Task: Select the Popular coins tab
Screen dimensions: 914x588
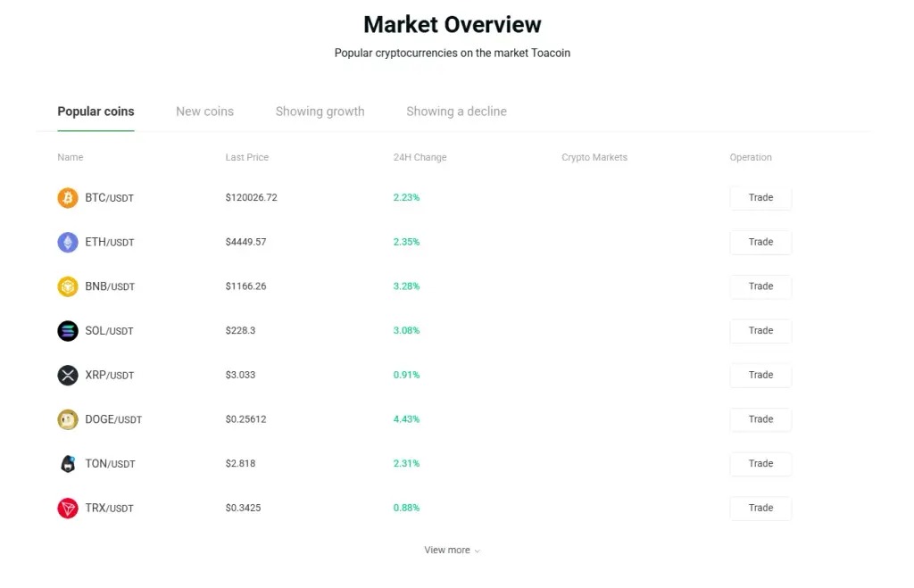Action: pyautogui.click(x=96, y=112)
